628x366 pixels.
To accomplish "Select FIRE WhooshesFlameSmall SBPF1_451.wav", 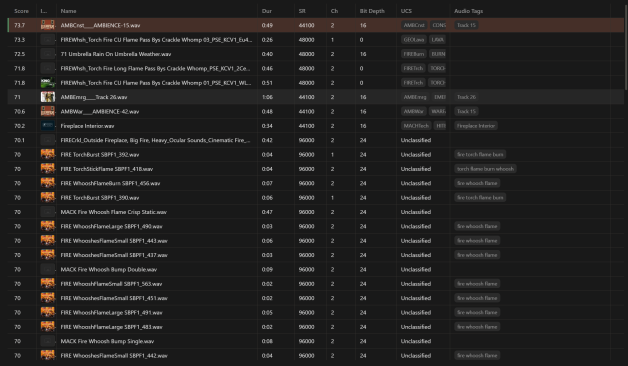I will click(114, 298).
